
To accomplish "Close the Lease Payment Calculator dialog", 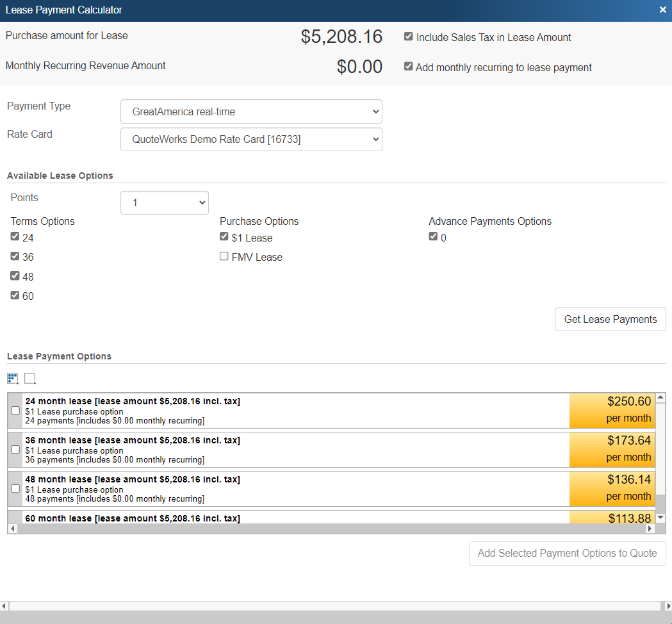I will click(x=662, y=10).
